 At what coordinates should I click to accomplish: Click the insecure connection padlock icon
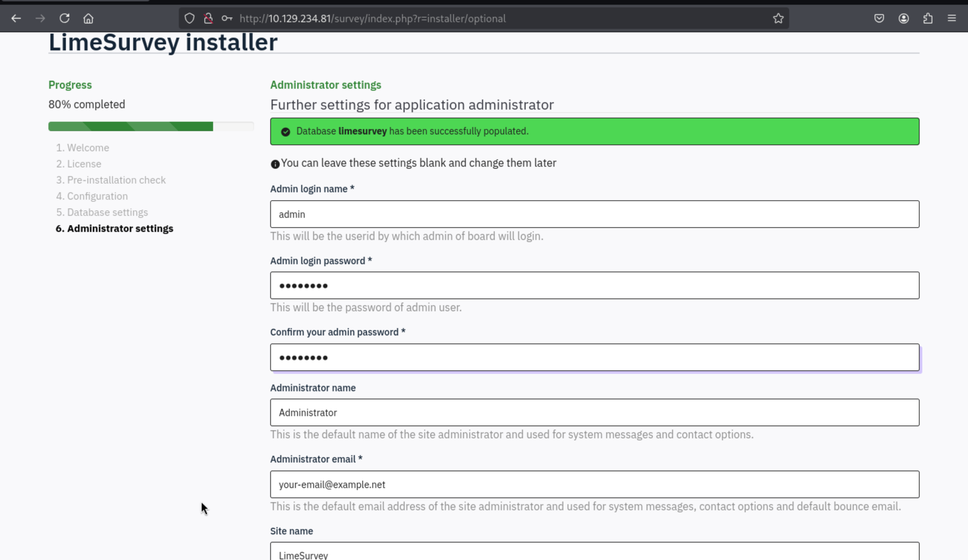coord(208,18)
